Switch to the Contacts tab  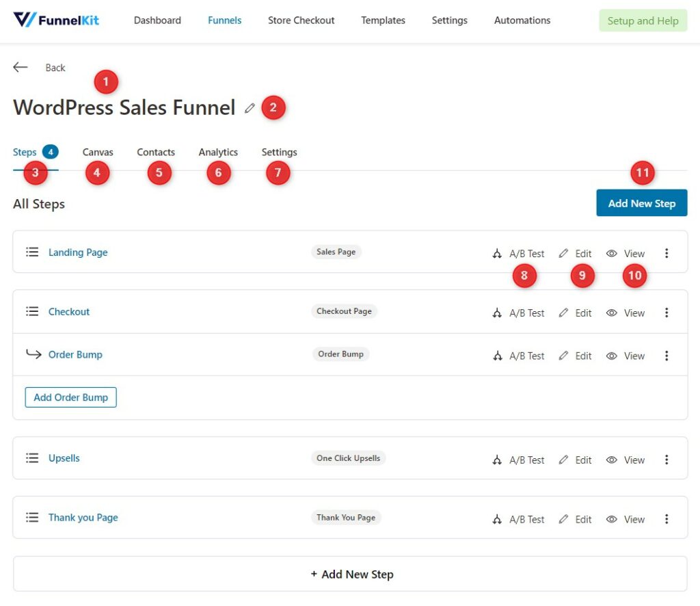pyautogui.click(x=156, y=152)
